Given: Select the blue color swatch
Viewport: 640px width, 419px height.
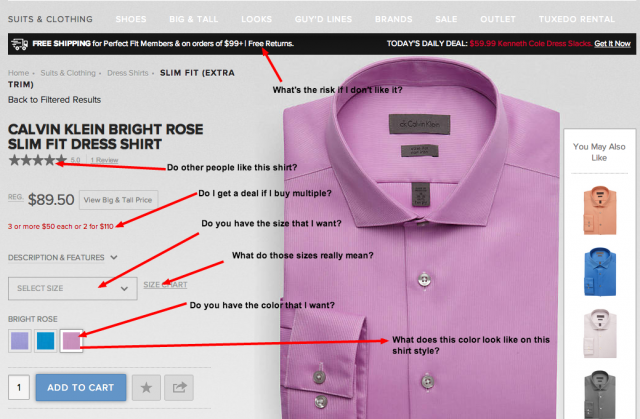Looking at the screenshot, I should (45, 341).
